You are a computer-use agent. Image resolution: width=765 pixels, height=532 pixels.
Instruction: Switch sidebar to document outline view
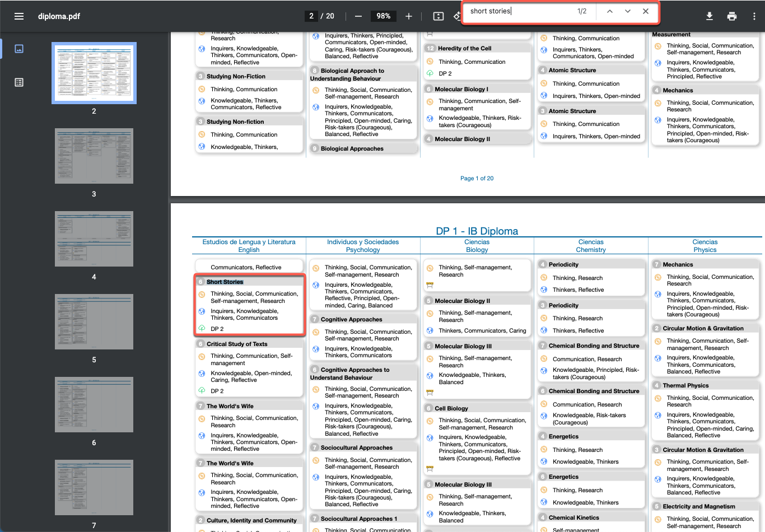[19, 82]
